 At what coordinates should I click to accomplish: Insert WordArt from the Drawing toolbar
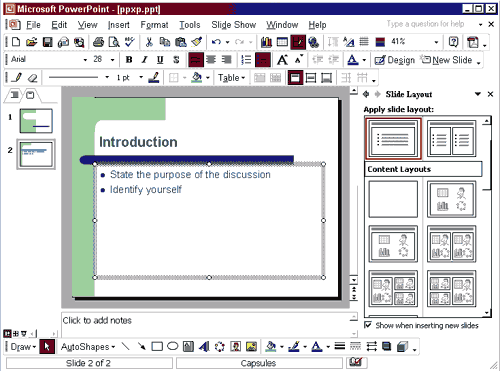[x=204, y=347]
